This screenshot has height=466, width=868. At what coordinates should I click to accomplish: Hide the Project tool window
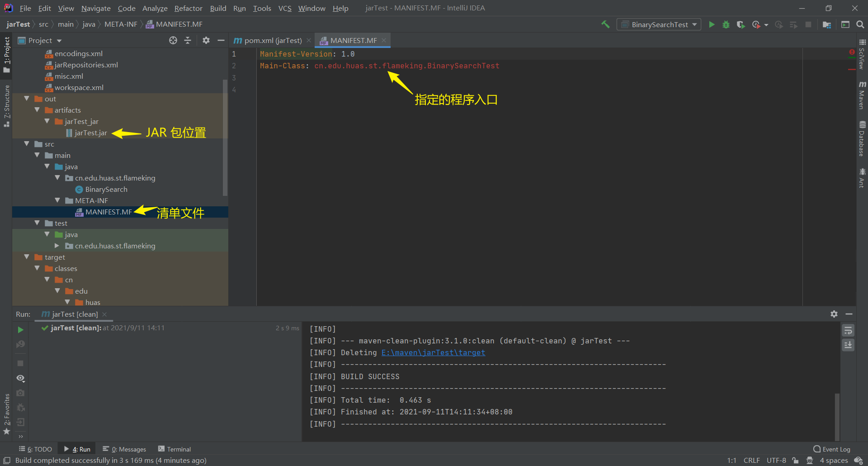221,40
